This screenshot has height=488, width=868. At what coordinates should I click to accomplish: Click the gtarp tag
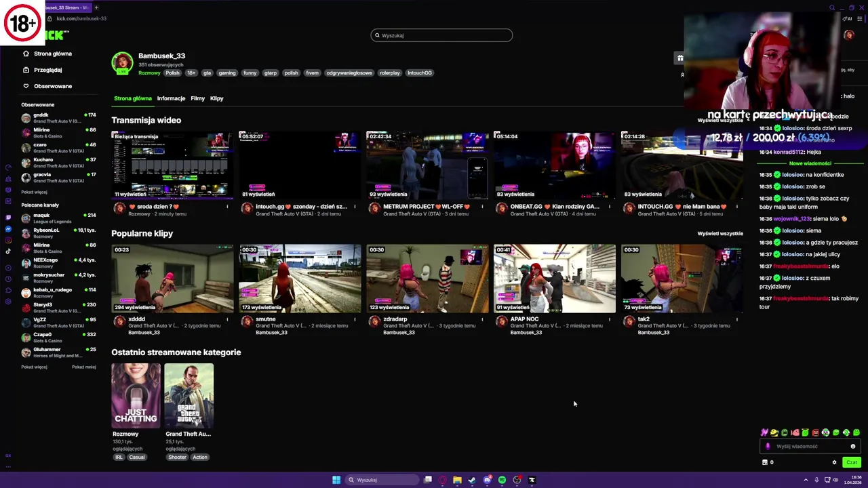(271, 73)
